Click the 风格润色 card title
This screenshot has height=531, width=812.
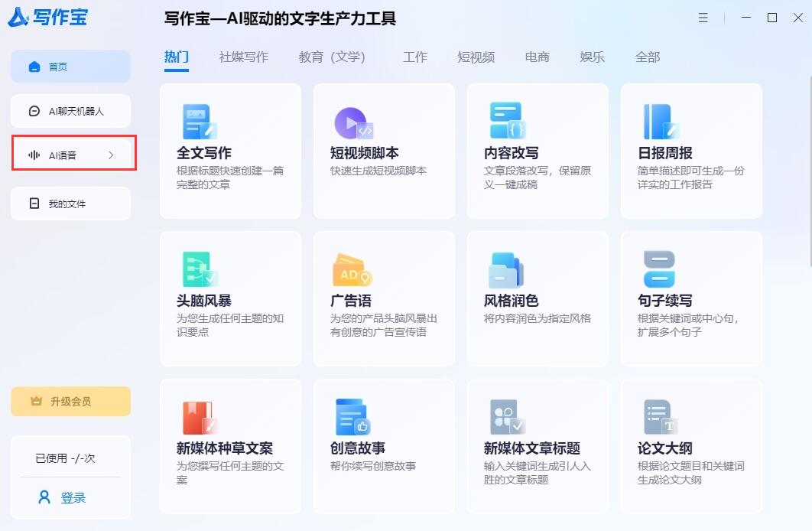pos(511,301)
